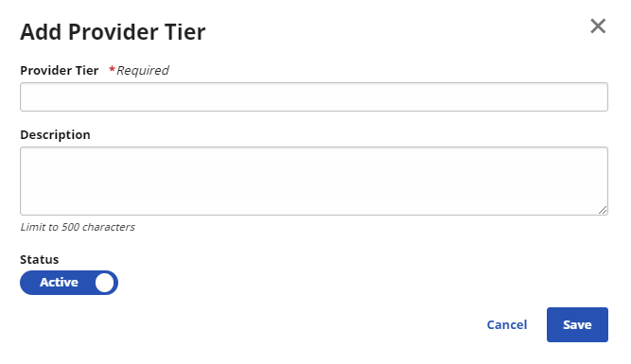The height and width of the screenshot is (364, 631).
Task: Click the Provider Tier field label
Action: (60, 70)
